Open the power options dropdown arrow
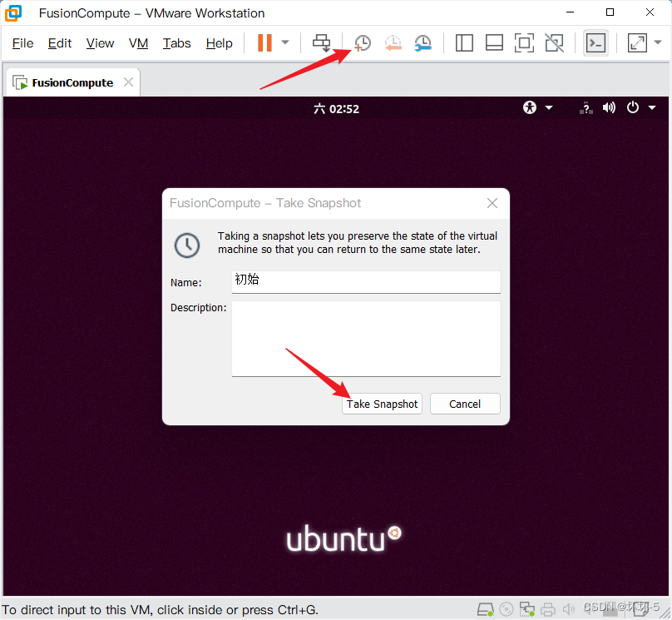Screen dimensions: 672x620 pyautogui.click(x=285, y=42)
